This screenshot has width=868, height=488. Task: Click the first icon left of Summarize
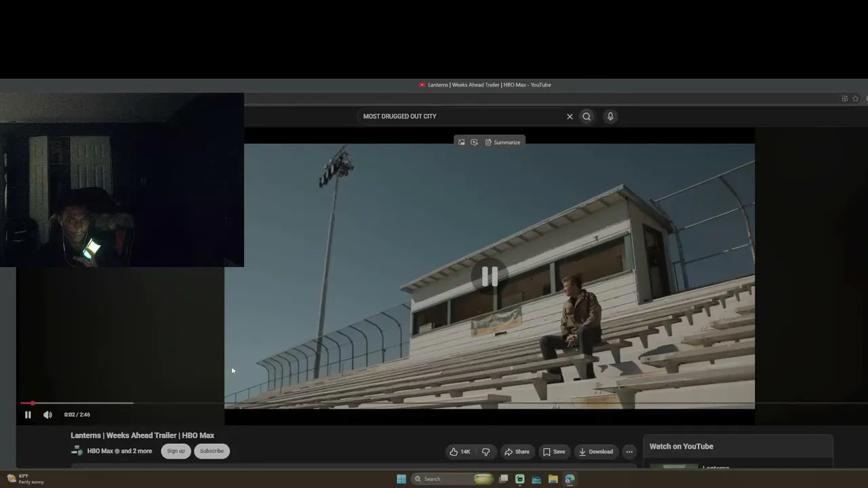461,142
